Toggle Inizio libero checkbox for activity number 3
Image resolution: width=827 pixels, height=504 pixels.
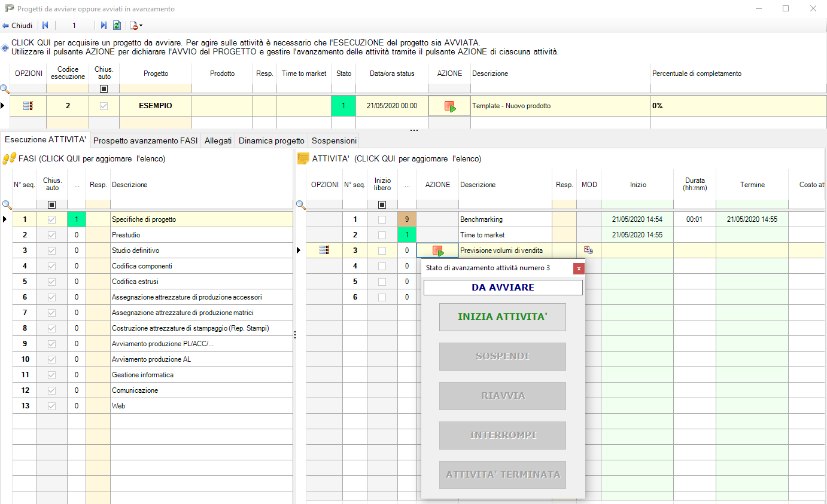point(382,251)
